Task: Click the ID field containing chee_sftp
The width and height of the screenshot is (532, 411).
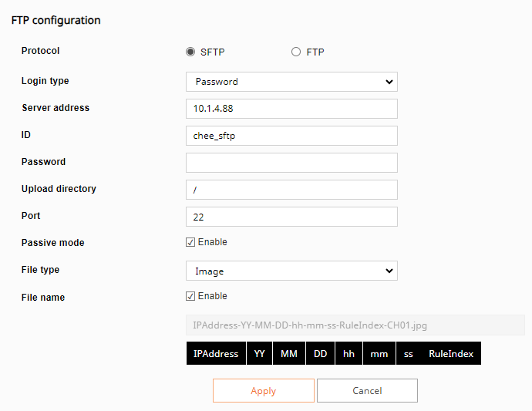Action: pos(291,136)
